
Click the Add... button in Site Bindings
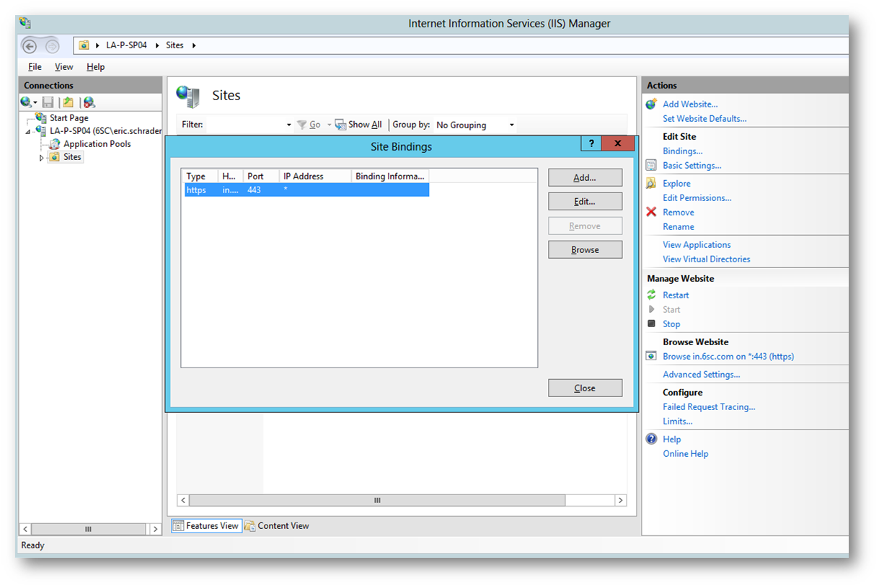click(585, 177)
